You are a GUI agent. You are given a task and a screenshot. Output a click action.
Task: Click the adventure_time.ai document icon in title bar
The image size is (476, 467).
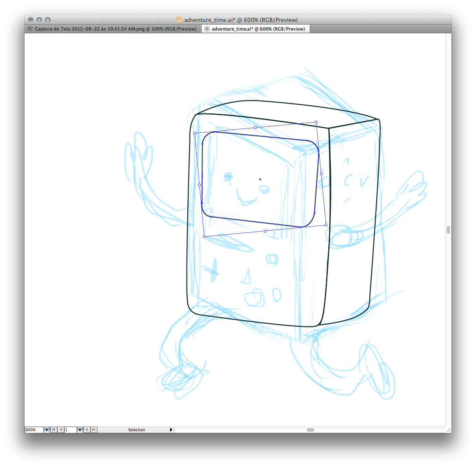pyautogui.click(x=180, y=20)
